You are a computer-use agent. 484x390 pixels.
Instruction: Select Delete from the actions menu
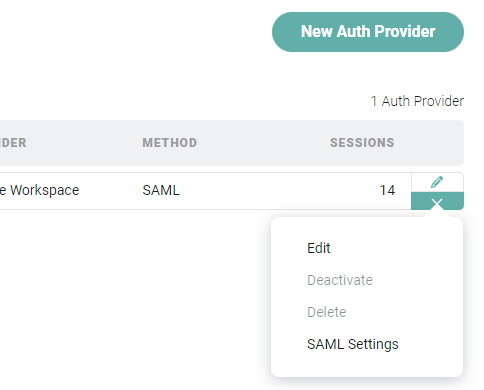327,312
